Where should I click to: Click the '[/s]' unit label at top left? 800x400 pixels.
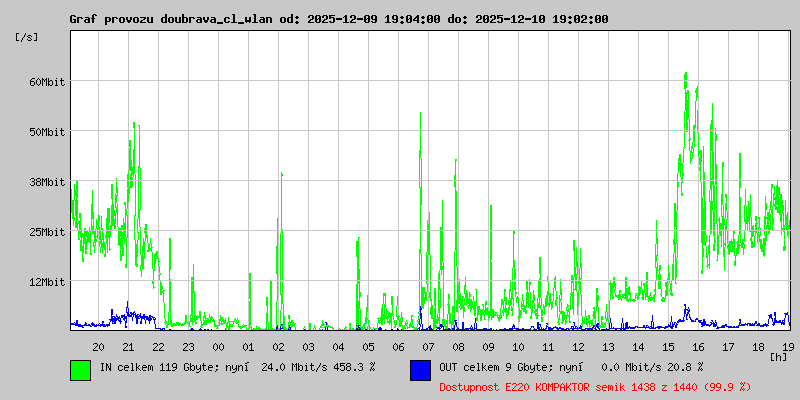click(x=28, y=37)
